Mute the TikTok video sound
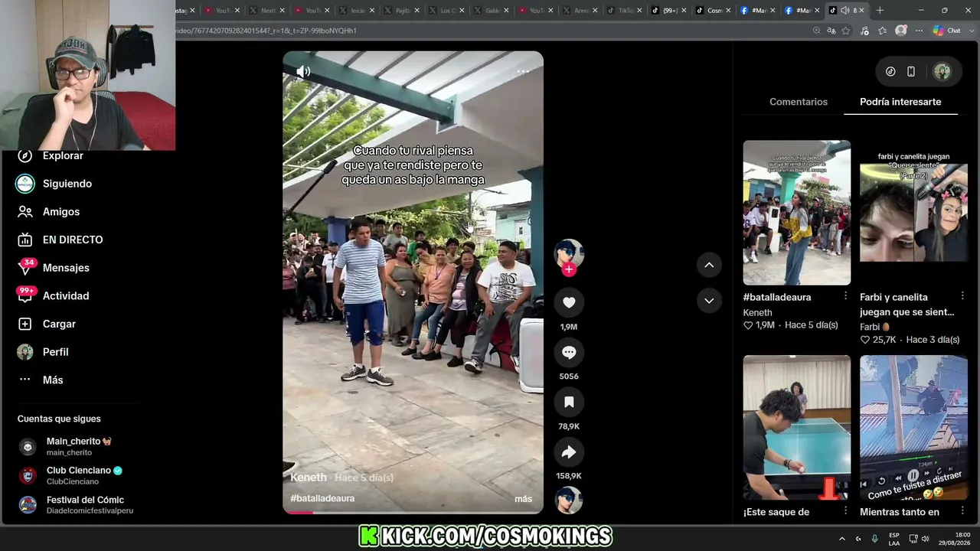This screenshot has height=551, width=980. point(303,71)
